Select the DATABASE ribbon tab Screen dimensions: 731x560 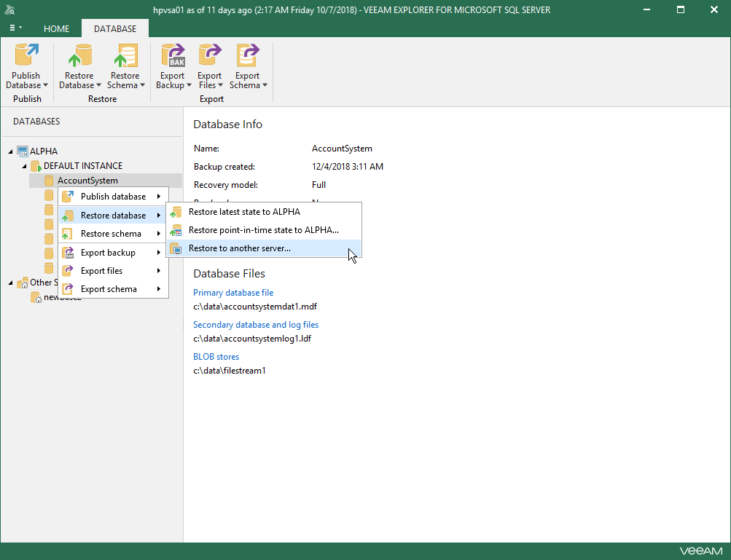115,29
